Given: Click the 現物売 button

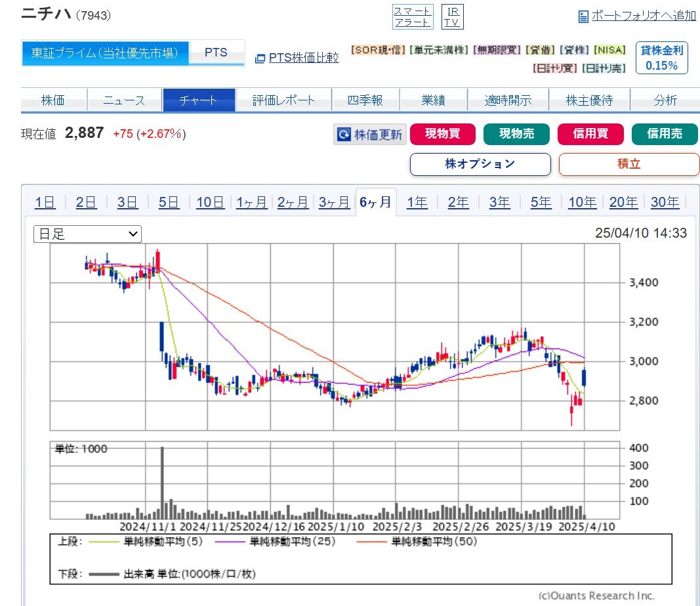Looking at the screenshot, I should (x=516, y=134).
